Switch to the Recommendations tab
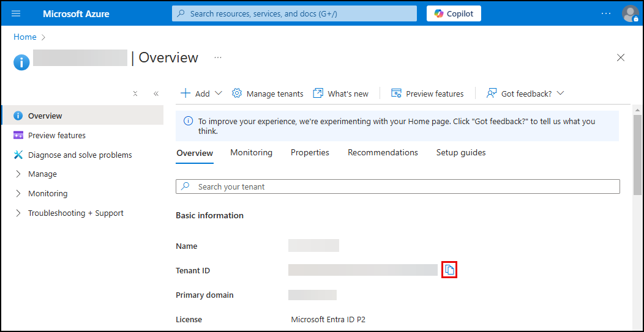This screenshot has width=644, height=332. [x=383, y=153]
